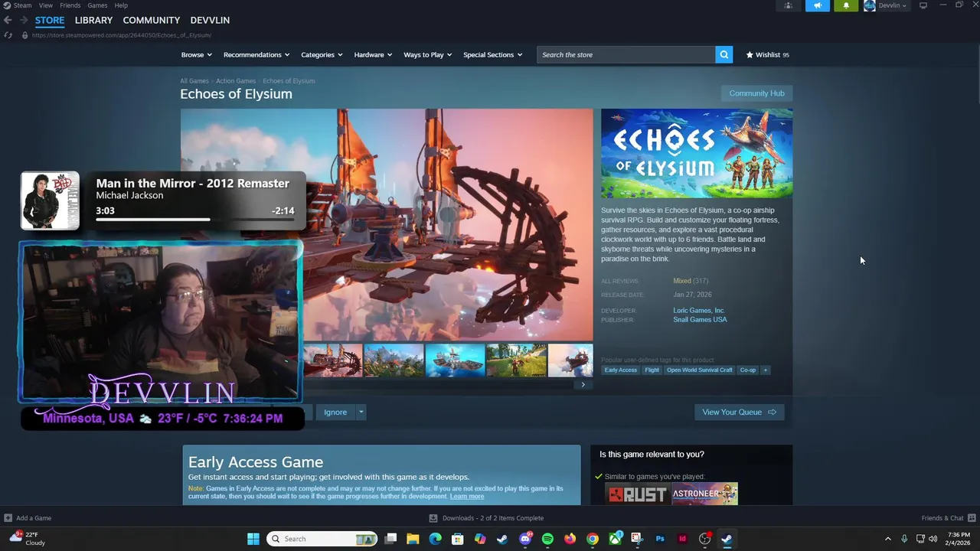Open the Steam menu

[x=22, y=5]
